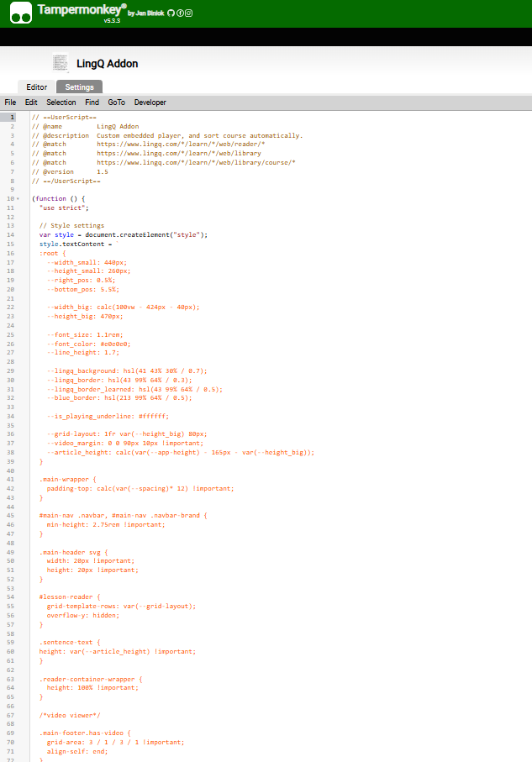Click the Tampermonkey title text
Viewport: 532px width, 762px height.
[x=82, y=10]
